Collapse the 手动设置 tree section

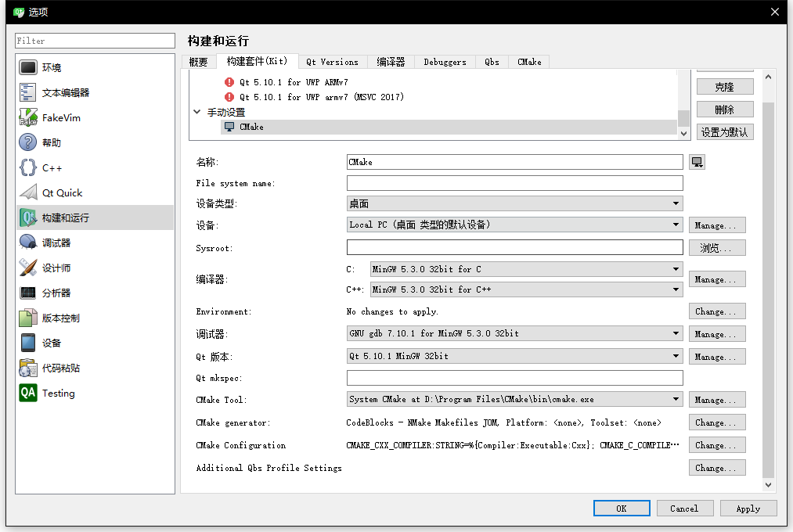click(197, 111)
